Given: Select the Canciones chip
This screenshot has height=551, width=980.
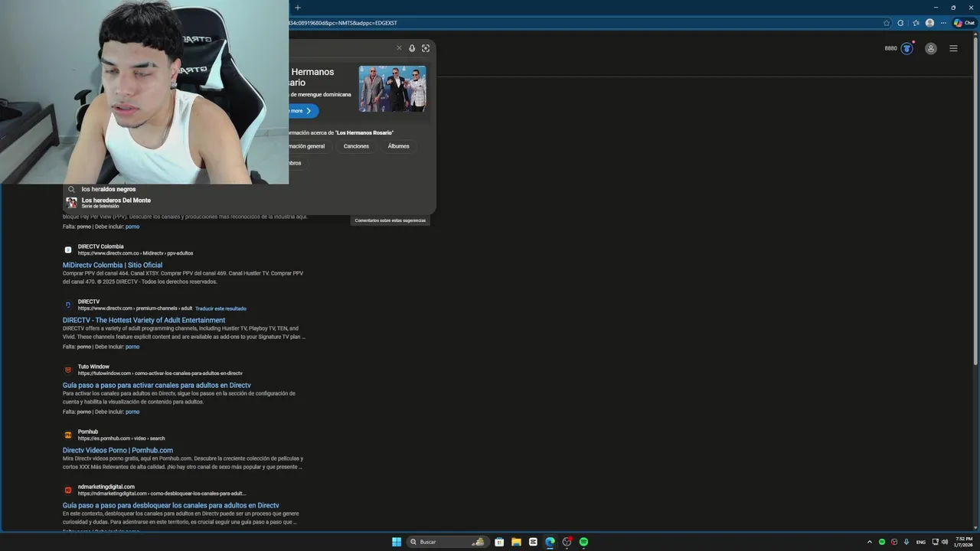Looking at the screenshot, I should pos(356,146).
